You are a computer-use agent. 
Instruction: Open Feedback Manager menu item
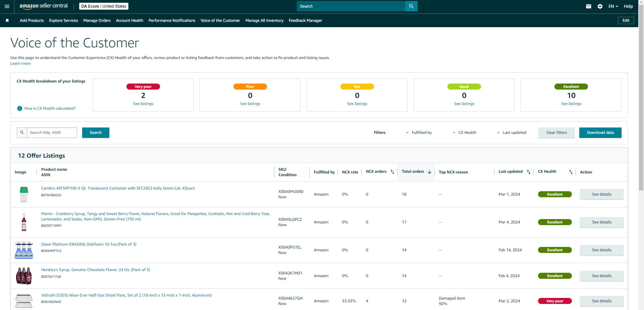[x=305, y=20]
